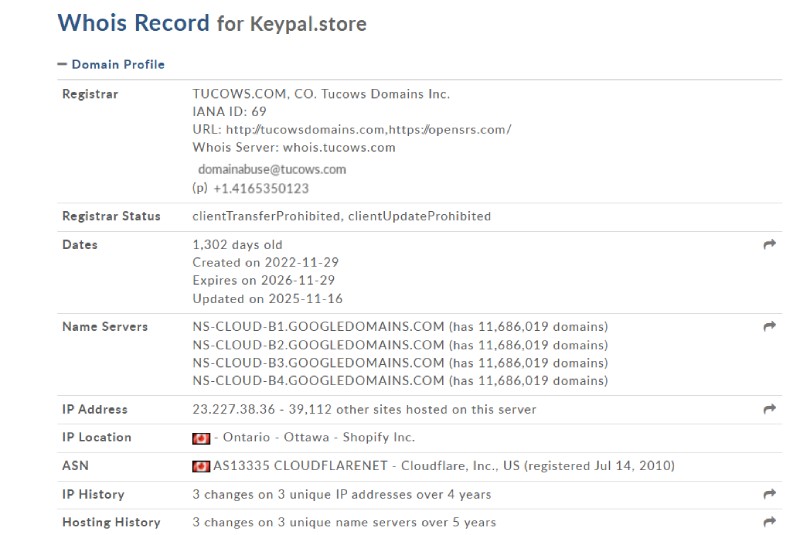Image resolution: width=800 pixels, height=535 pixels.
Task: Click the share arrow in IP History row
Action: 769,494
